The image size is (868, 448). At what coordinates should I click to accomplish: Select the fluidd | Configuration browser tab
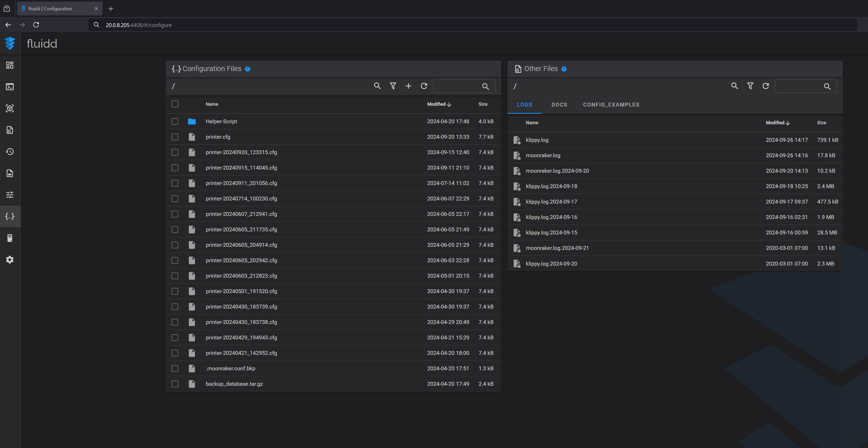60,9
